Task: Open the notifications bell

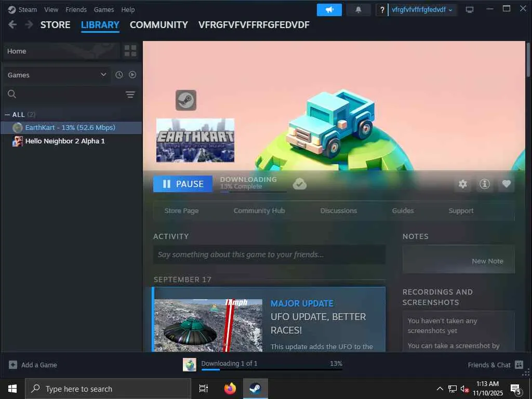Action: tap(358, 10)
